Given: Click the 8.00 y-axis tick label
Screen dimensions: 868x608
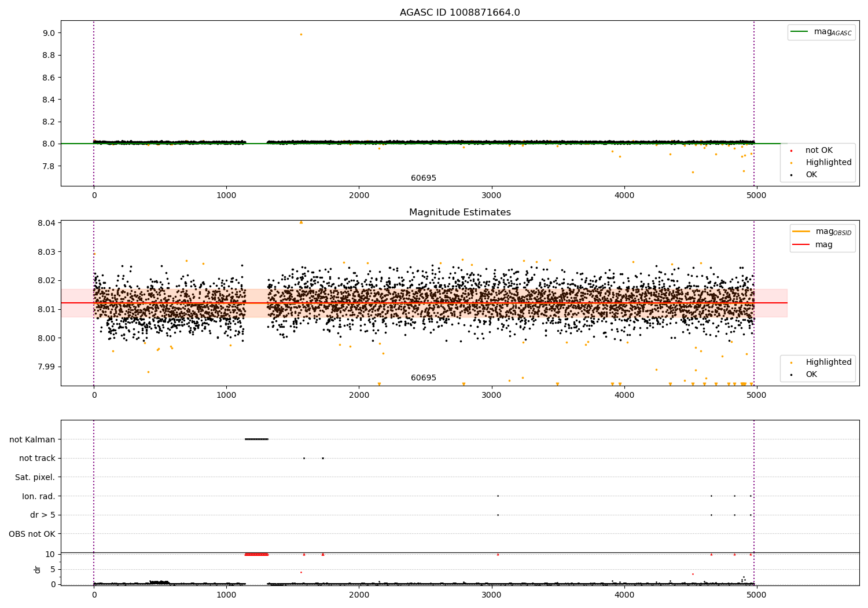Looking at the screenshot, I should [46, 338].
